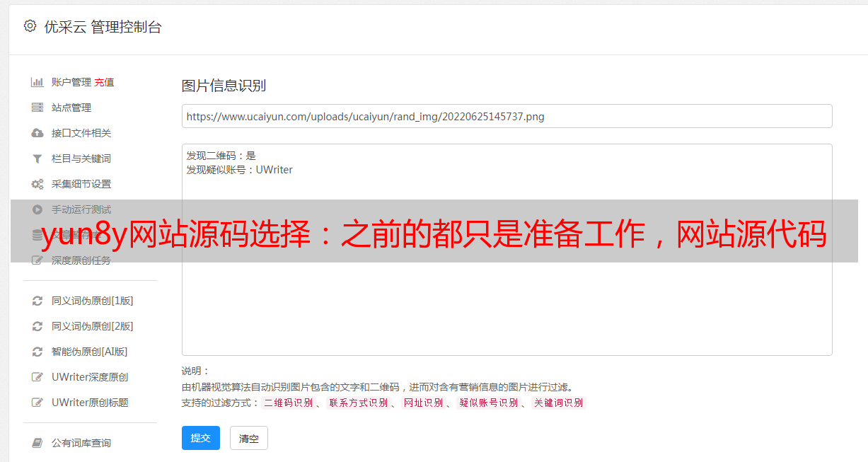Click inside the recognition result text area
Viewport: 868px width, 462px height.
coord(507,250)
